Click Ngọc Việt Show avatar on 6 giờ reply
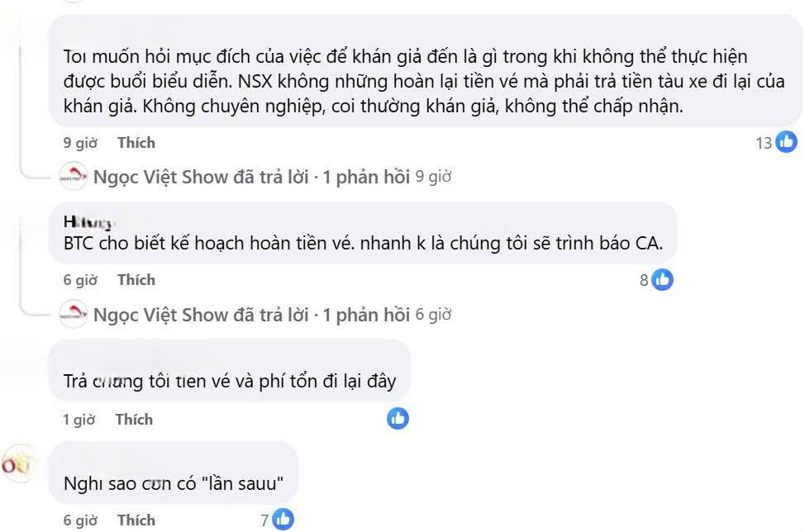 (x=74, y=315)
